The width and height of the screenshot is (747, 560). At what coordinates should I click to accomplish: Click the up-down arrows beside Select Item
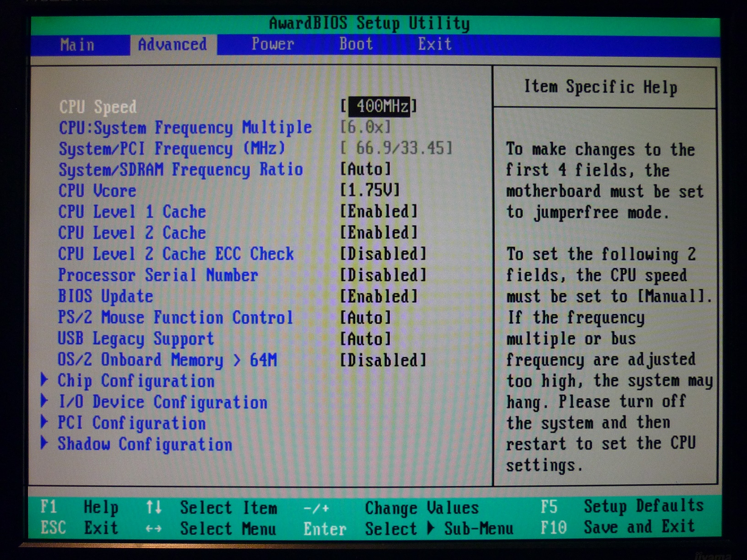coord(154,507)
